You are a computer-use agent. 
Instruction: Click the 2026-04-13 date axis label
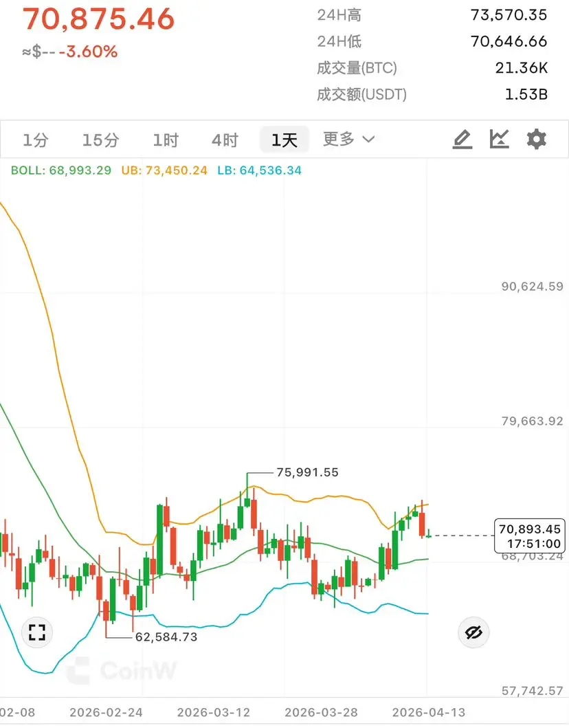pos(428,712)
